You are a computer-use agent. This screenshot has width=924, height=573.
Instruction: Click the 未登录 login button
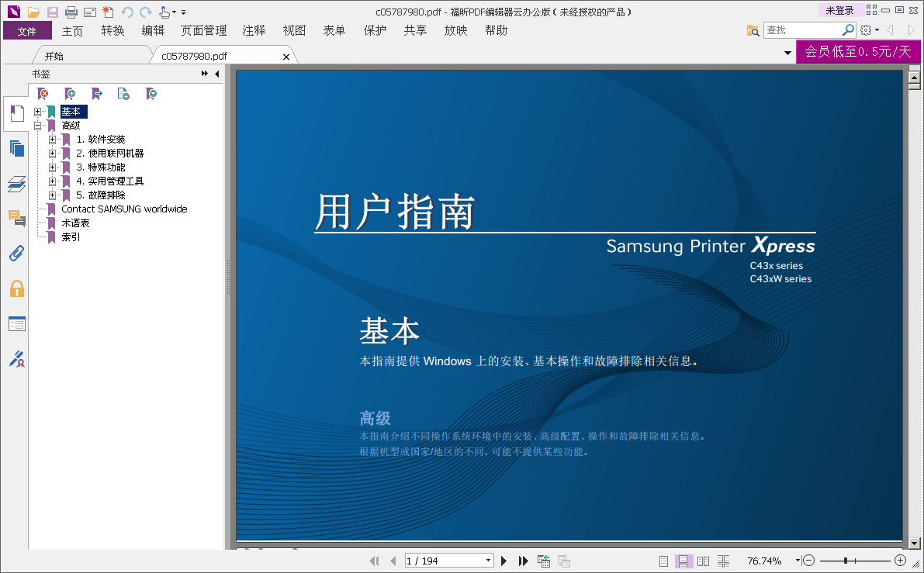[x=839, y=11]
